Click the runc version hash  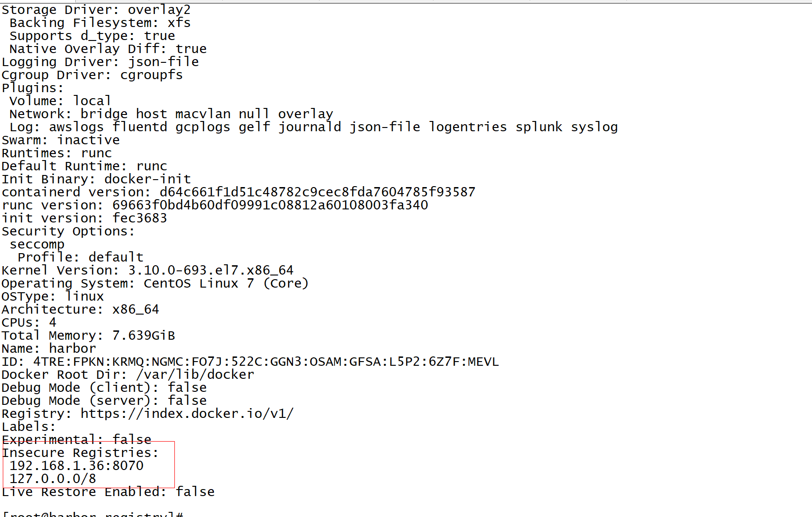270,205
